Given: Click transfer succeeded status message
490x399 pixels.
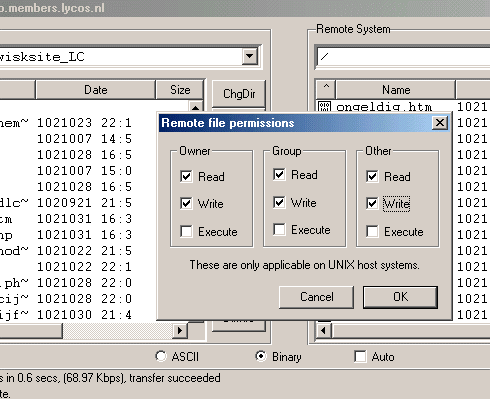Looking at the screenshot, I should pyautogui.click(x=175, y=378).
